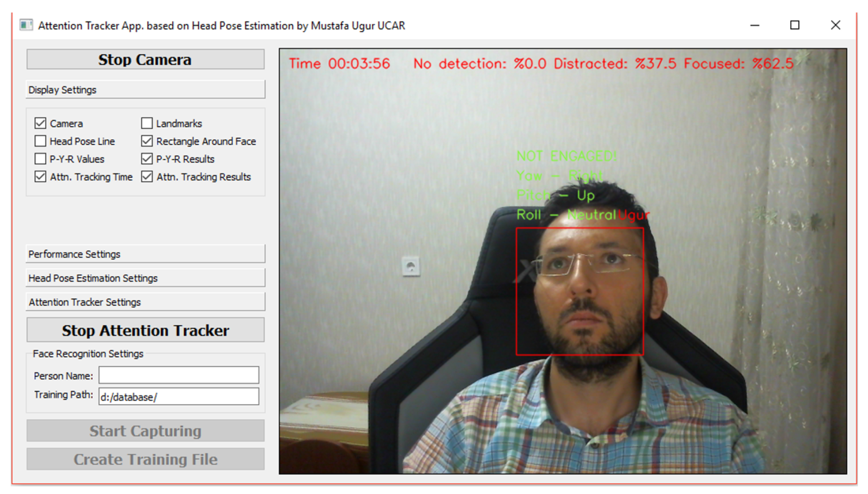Expand Head Pose Estimation Settings
The height and width of the screenshot is (494, 868).
pyautogui.click(x=145, y=278)
